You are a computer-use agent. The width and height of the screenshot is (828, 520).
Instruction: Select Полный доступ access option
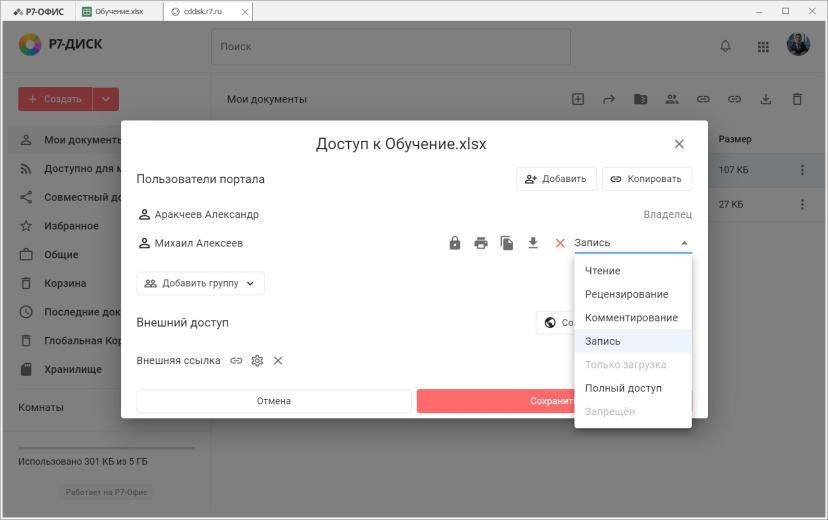633,388
